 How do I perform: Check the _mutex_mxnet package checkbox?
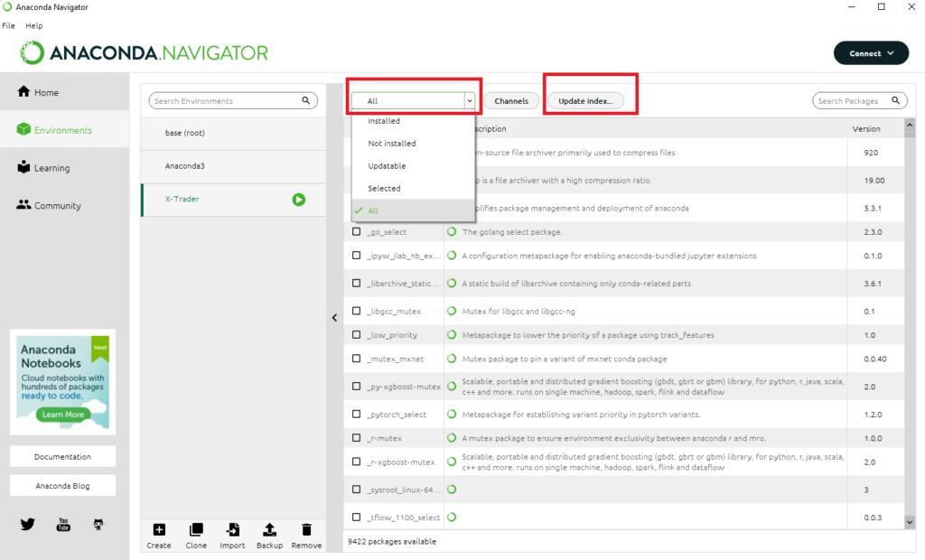click(x=356, y=359)
